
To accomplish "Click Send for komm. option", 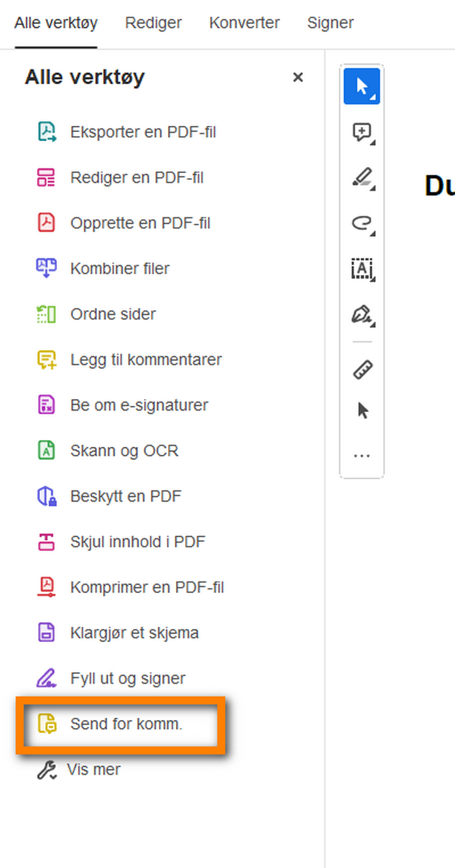I will [126, 724].
